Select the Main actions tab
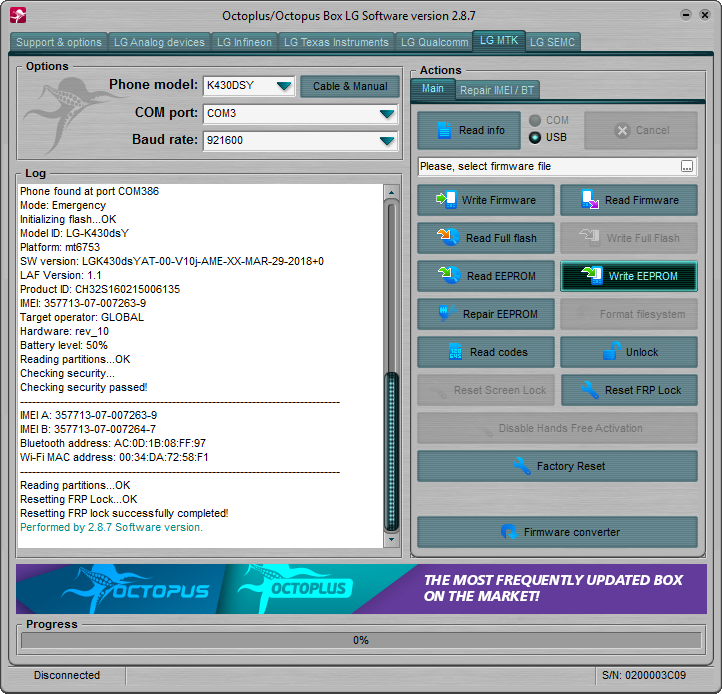This screenshot has height=694, width=722. pos(432,88)
